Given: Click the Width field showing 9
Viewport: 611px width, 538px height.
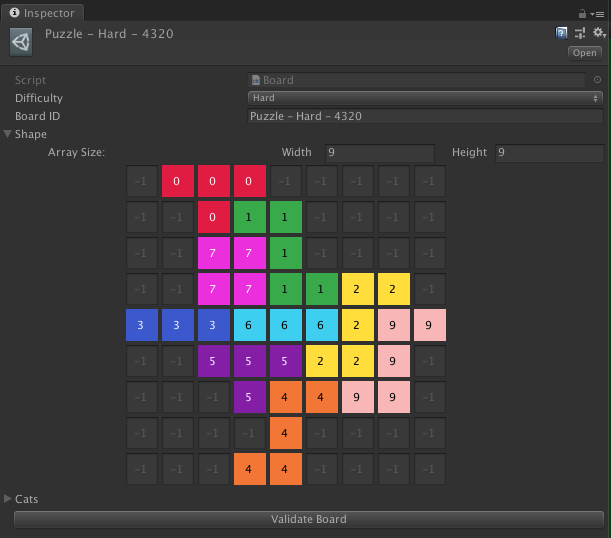Looking at the screenshot, I should [379, 153].
